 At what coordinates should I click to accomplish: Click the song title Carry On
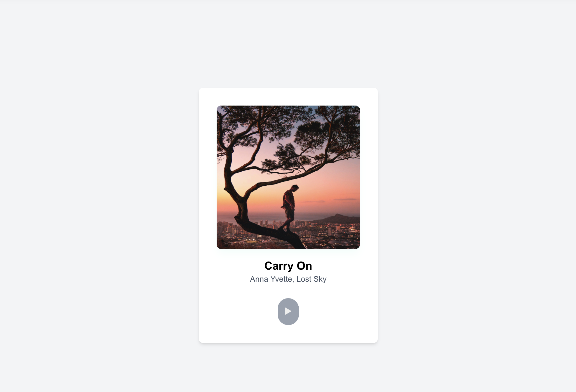tap(288, 266)
